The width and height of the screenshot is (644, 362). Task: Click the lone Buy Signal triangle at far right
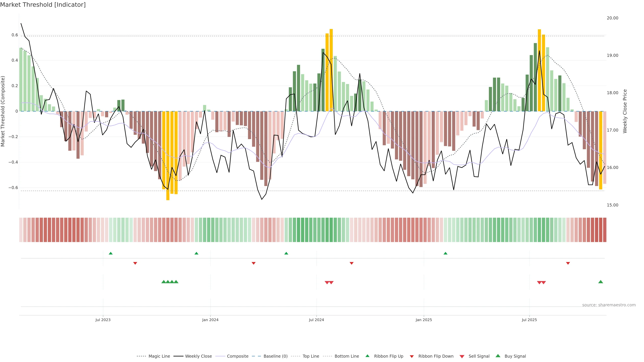[x=601, y=282]
